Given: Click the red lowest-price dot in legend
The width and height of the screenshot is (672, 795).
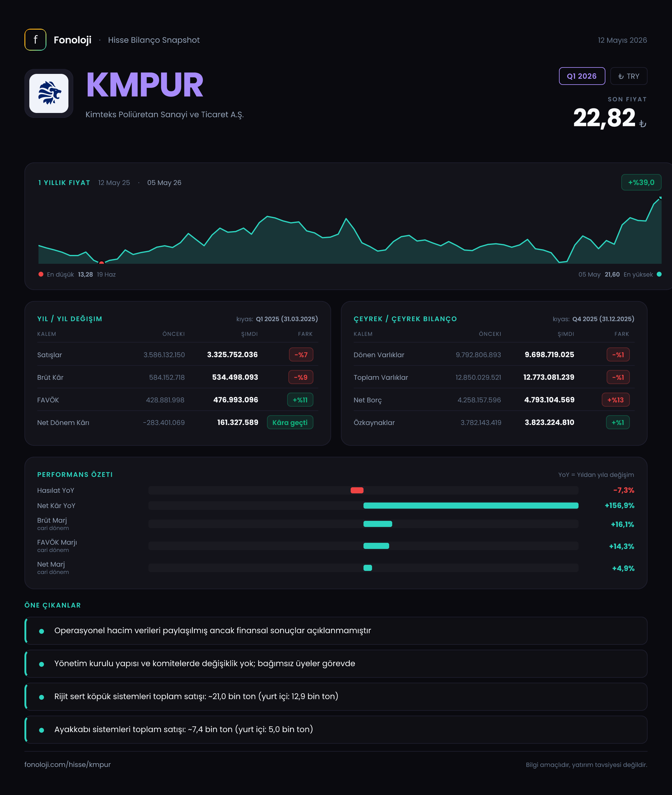Looking at the screenshot, I should tap(41, 274).
